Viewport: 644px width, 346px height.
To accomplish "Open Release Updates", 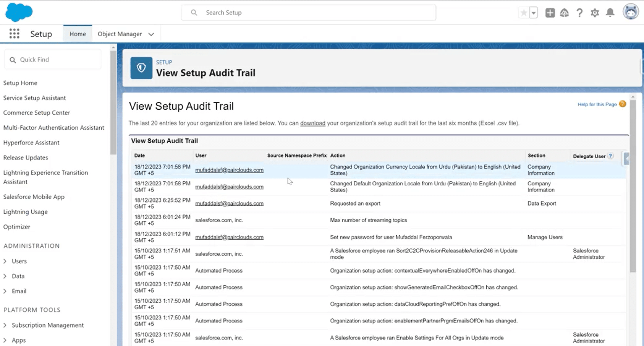I will pyautogui.click(x=26, y=158).
